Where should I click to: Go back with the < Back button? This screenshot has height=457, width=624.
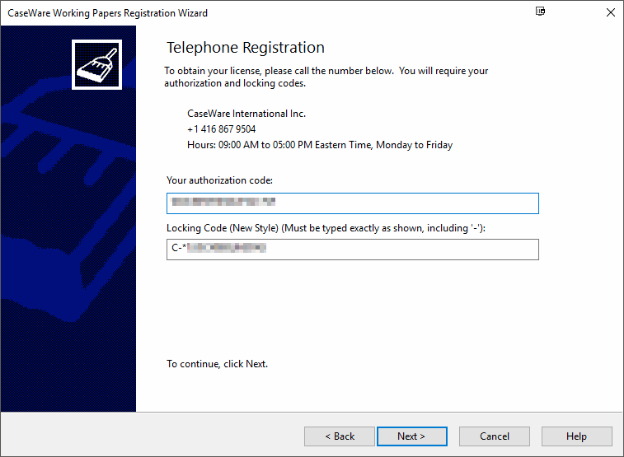click(x=339, y=436)
